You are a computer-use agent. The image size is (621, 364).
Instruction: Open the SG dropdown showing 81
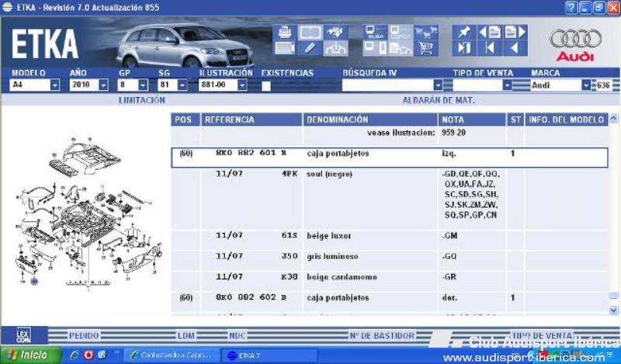click(x=182, y=85)
